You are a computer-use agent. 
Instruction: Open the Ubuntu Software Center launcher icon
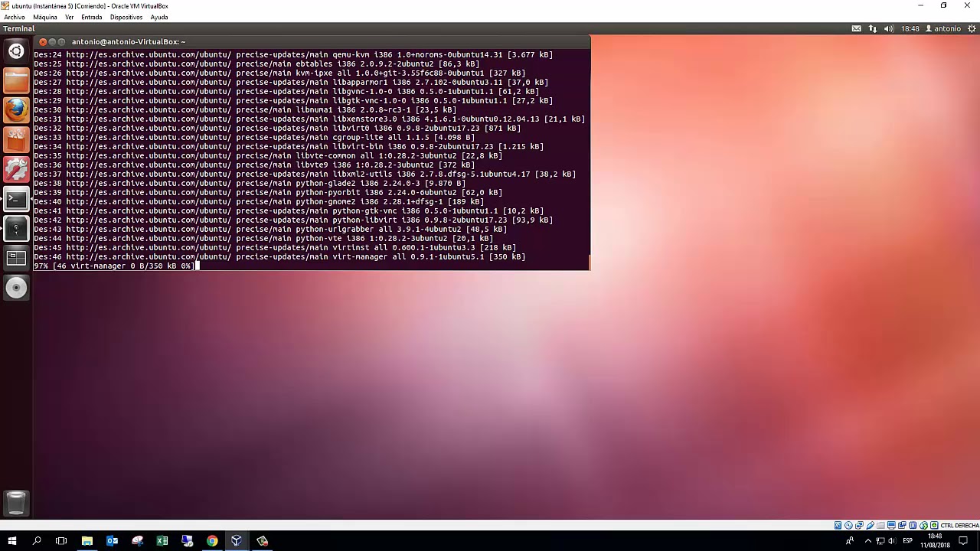click(x=16, y=139)
